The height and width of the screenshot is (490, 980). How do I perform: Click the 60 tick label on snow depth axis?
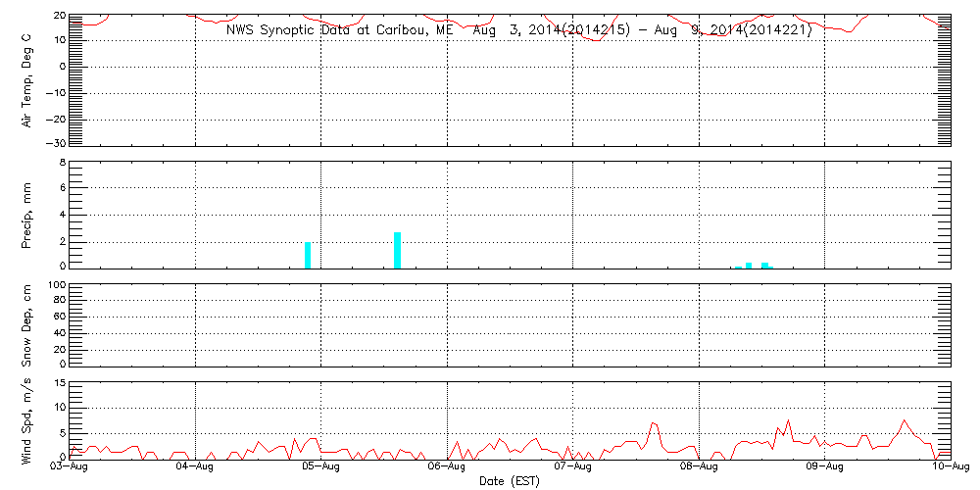[58, 318]
